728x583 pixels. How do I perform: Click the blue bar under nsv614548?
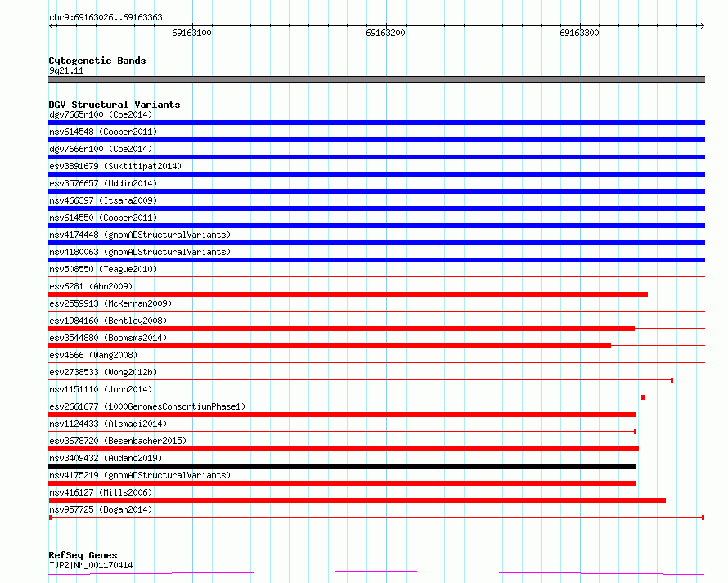(376, 140)
